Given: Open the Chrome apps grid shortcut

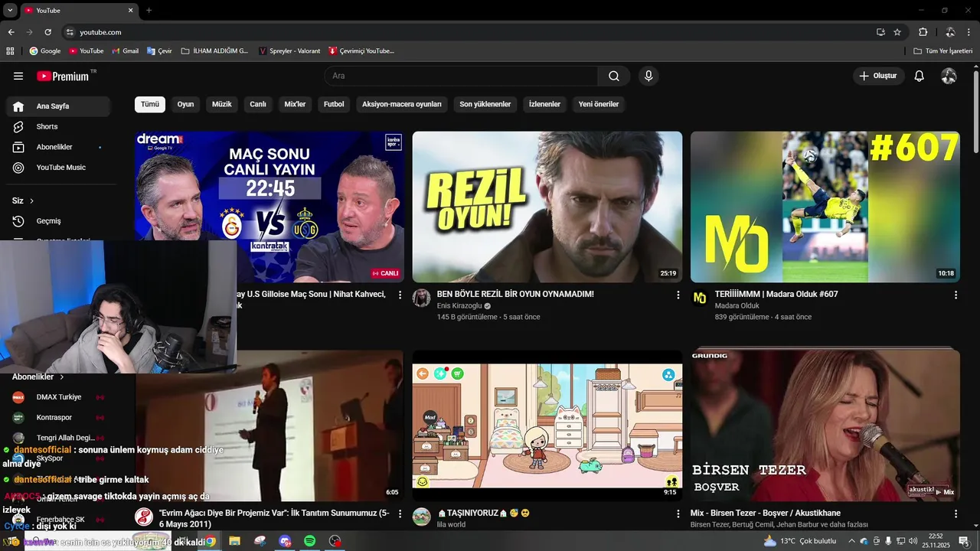Looking at the screenshot, I should pos(10,51).
